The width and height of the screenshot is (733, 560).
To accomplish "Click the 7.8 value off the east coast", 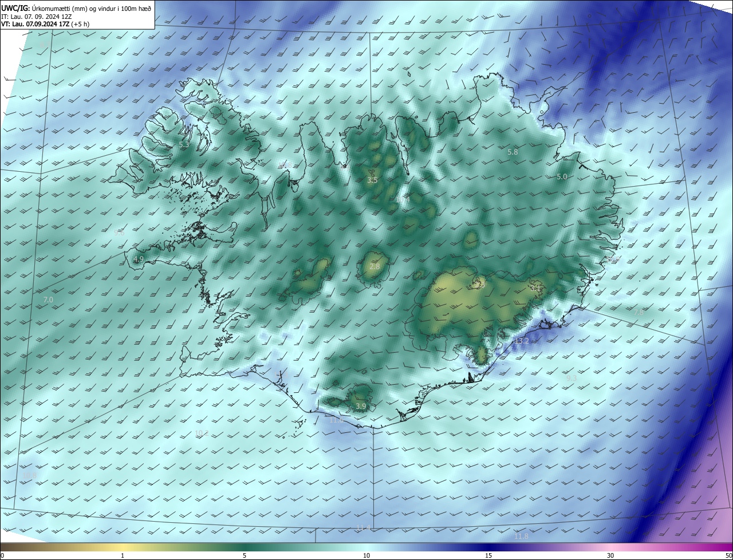I will pos(639,313).
